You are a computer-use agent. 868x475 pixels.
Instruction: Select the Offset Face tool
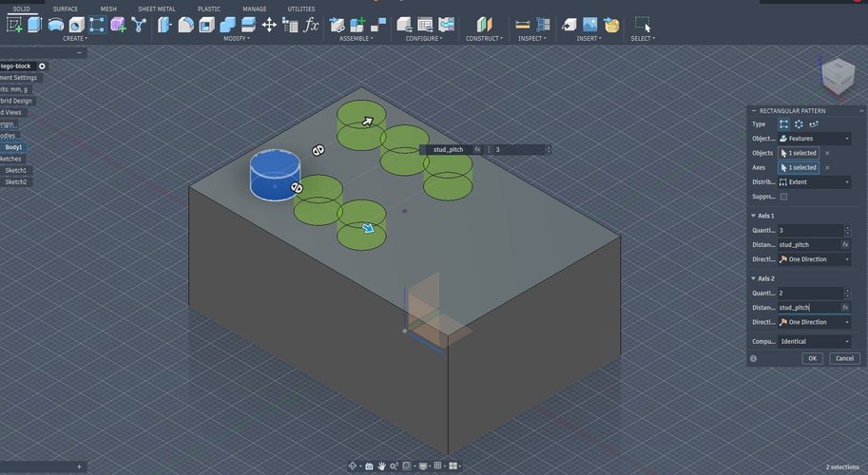coord(248,25)
